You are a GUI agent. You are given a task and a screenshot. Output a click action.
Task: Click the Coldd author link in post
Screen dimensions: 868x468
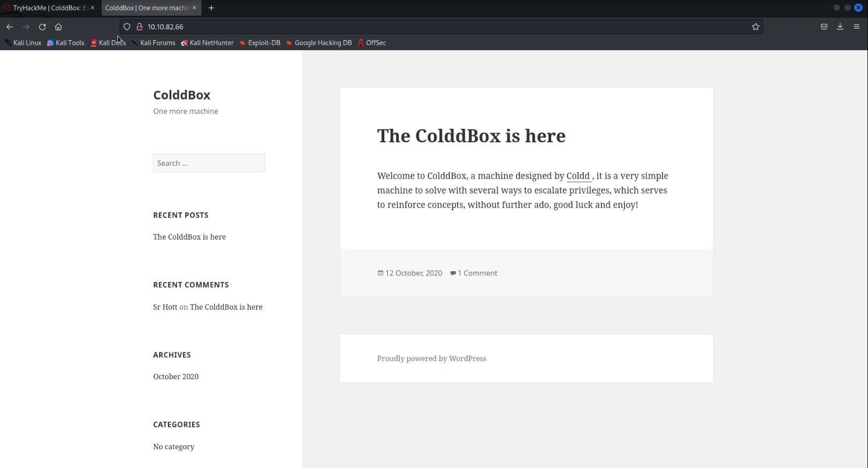click(x=578, y=176)
